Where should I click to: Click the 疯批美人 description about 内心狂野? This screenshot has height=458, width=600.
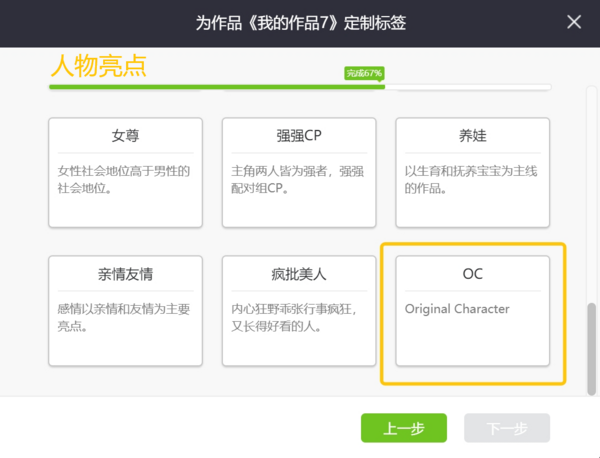coord(298,318)
